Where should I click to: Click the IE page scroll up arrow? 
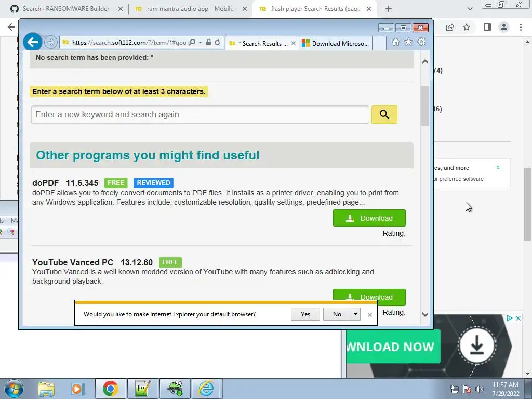pos(425,62)
